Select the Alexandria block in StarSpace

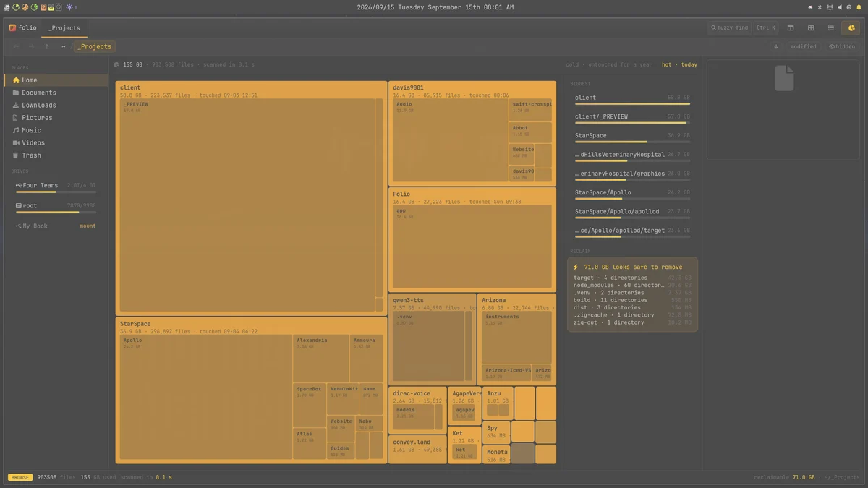point(320,359)
